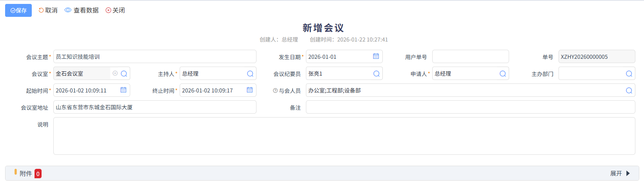Click the 单号 field XZHY20260000005
The width and height of the screenshot is (644, 181).
[x=597, y=56]
